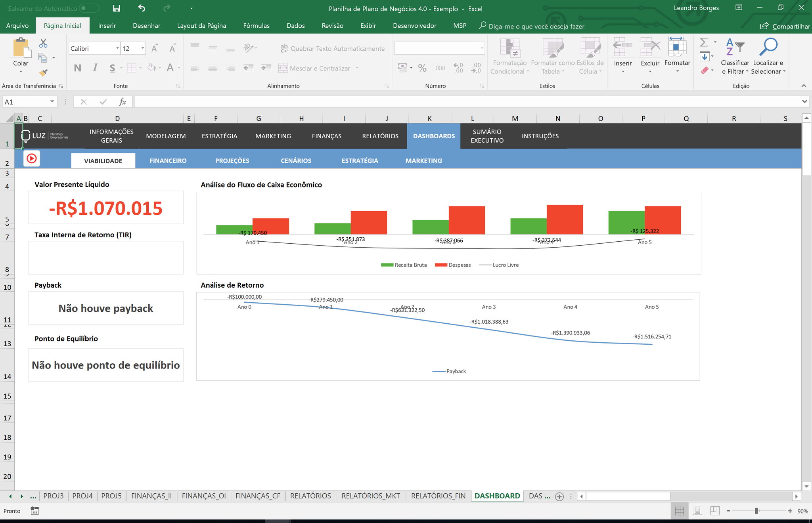Click the Save disk icon
Screen dimensions: 812x523
pos(116,8)
